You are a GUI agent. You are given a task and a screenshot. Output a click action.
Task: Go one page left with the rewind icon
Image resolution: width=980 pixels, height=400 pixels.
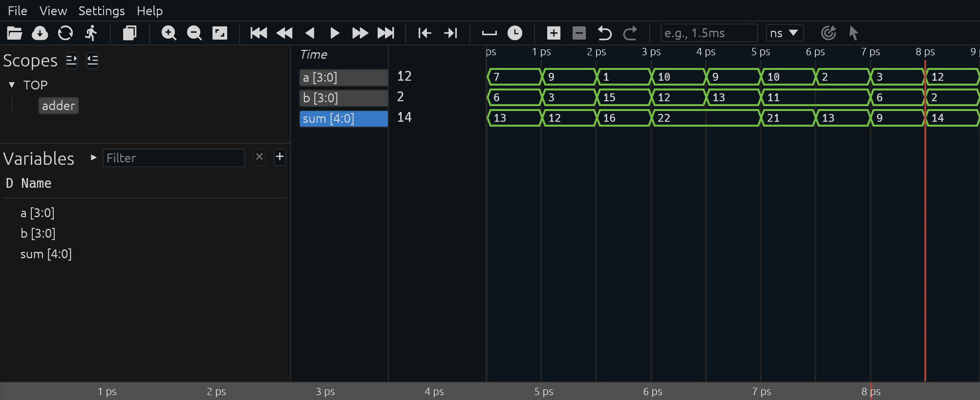[284, 33]
